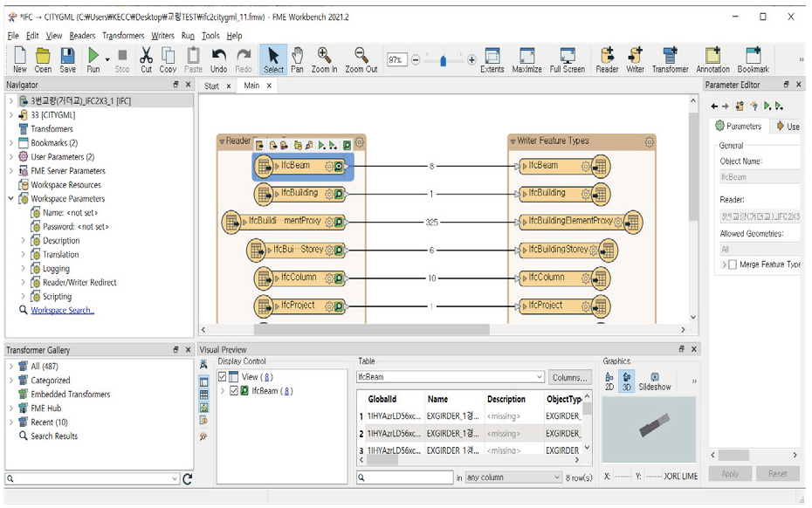Click canvas horizontal scrollbar
This screenshot has height=508, width=812.
[371, 329]
